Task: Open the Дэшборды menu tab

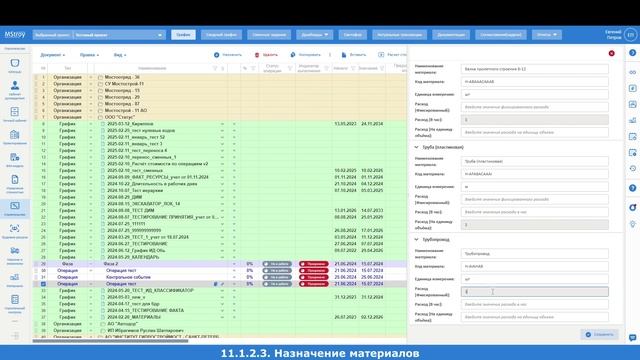Action: pos(314,35)
